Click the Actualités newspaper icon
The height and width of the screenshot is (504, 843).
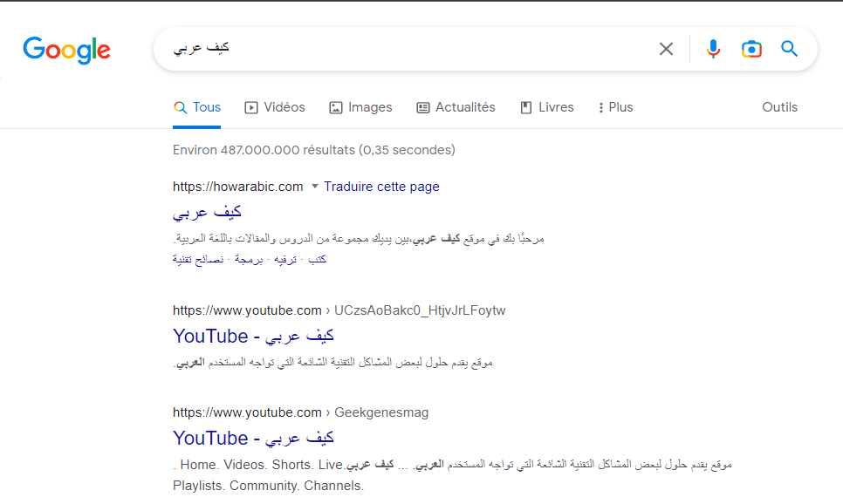pos(423,108)
